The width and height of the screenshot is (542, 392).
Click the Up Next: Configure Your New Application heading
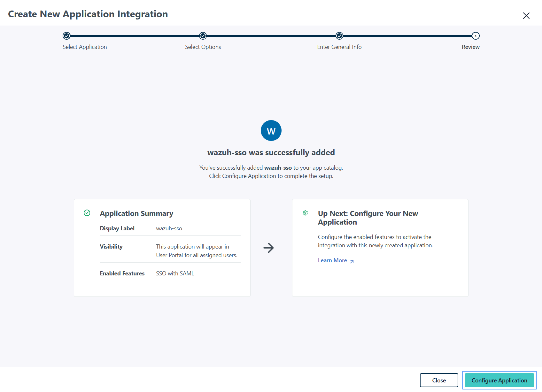pyautogui.click(x=368, y=218)
